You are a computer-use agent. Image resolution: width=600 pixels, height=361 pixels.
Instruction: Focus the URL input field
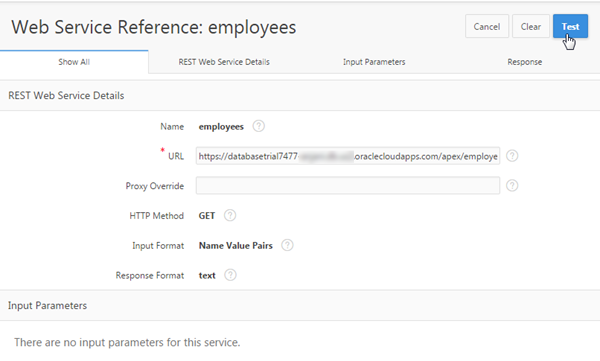coord(348,156)
